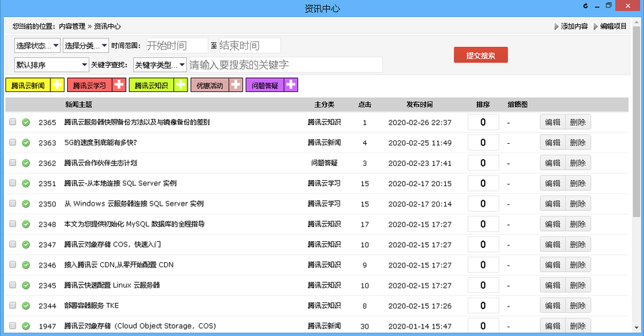Tick checkbox for row 2347
Viewport: 644px width, 336px height.
(13, 244)
